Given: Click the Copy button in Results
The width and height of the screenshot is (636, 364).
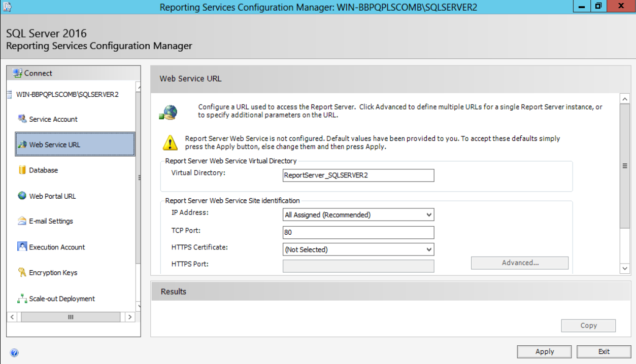Looking at the screenshot, I should pyautogui.click(x=588, y=325).
